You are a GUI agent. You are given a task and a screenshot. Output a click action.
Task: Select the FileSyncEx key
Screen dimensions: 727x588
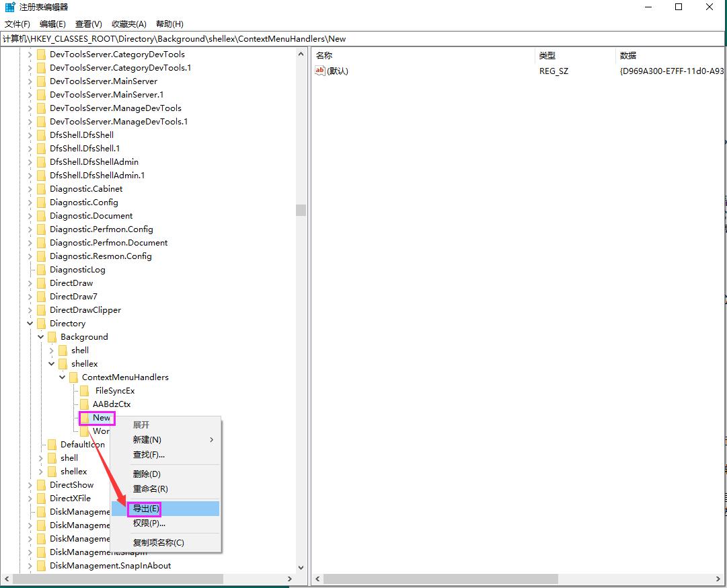[x=115, y=390]
